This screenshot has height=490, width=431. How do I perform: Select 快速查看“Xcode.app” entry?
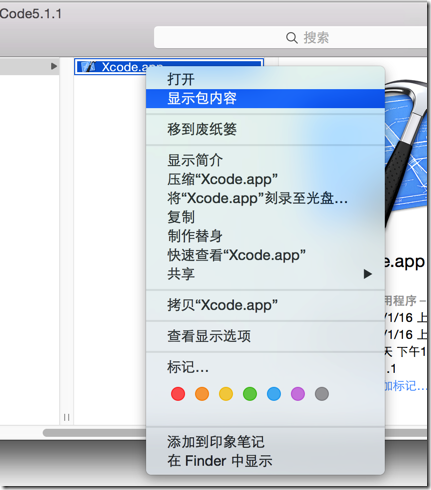point(265,255)
